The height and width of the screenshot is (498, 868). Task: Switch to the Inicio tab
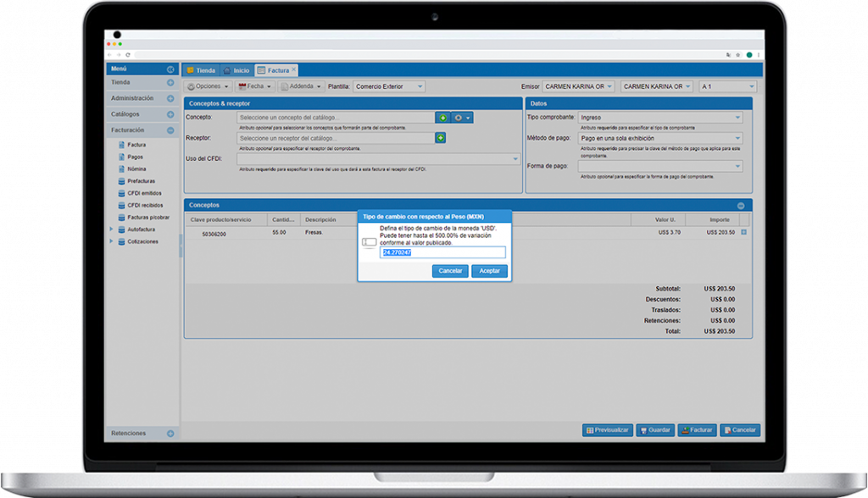click(236, 70)
